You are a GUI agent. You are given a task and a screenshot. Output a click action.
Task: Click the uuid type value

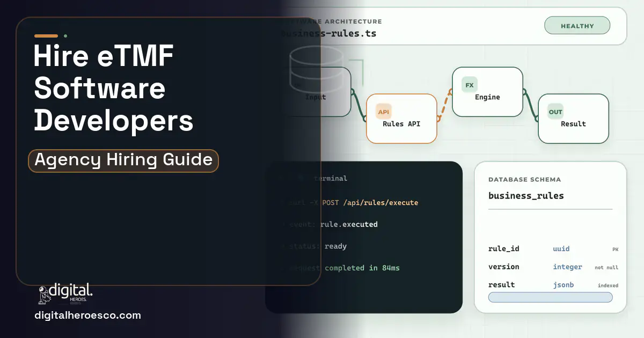tap(561, 249)
